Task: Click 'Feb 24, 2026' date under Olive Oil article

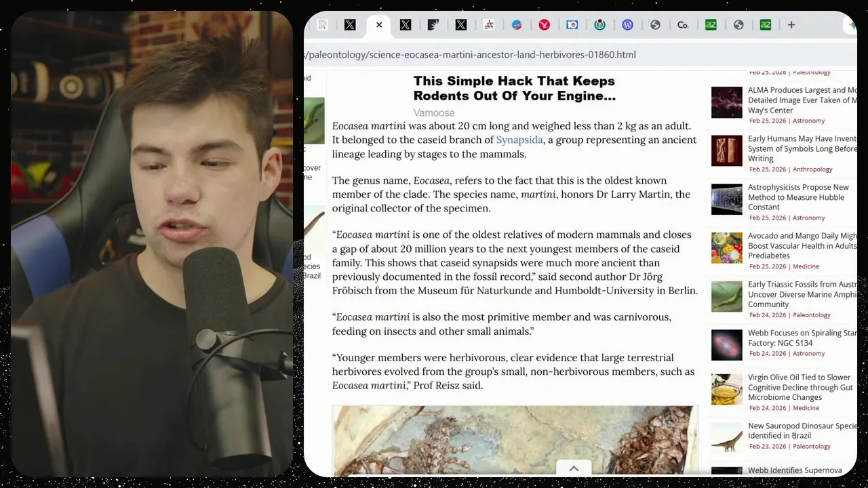Action: 768,408
